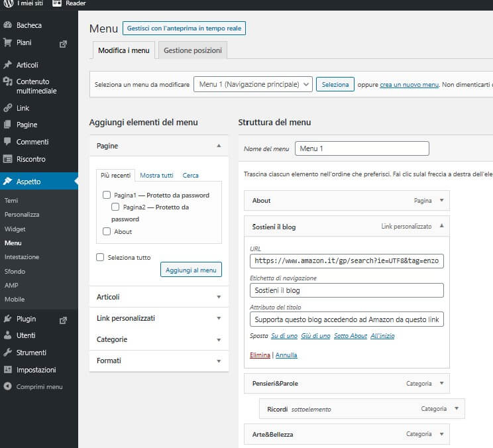Click the Nome del menu text field
Viewport: 493px width, 448px height.
362,148
